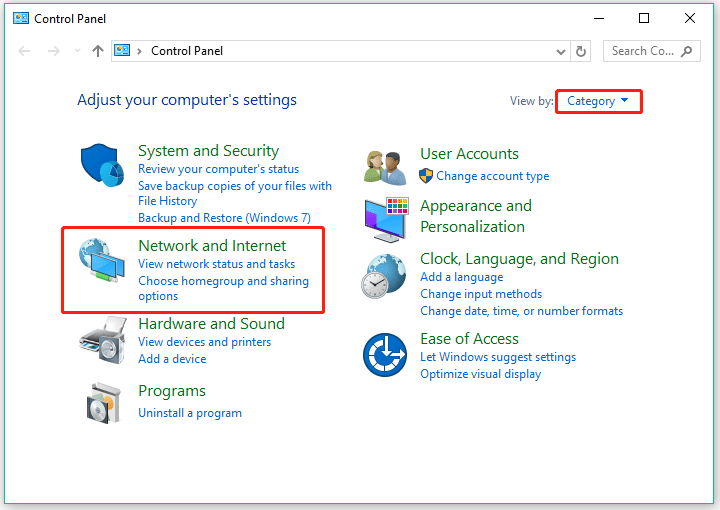This screenshot has width=720, height=510.
Task: Click the Ease of Access icon
Action: (x=385, y=355)
